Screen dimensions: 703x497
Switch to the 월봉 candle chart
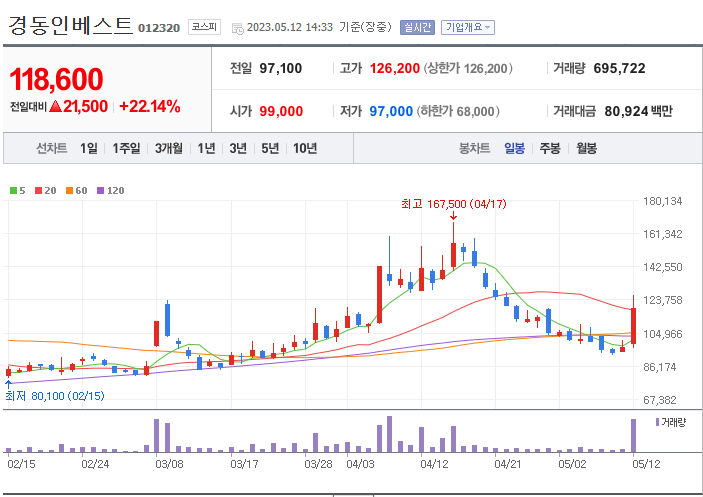(x=586, y=148)
